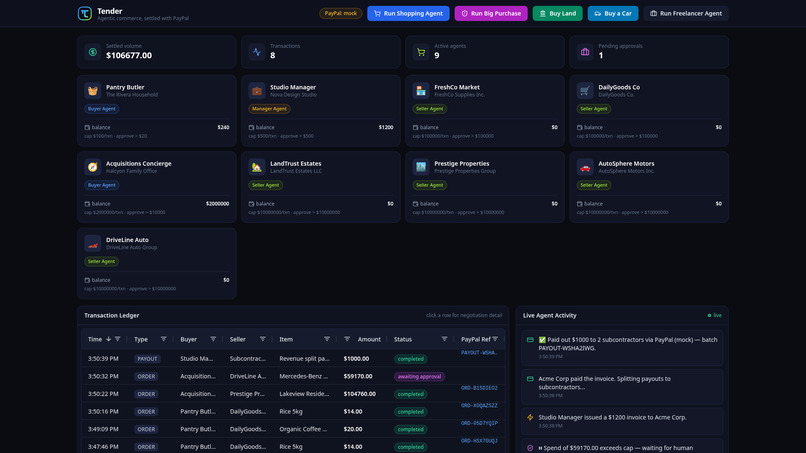
Task: Click the Status column header
Action: pos(403,339)
